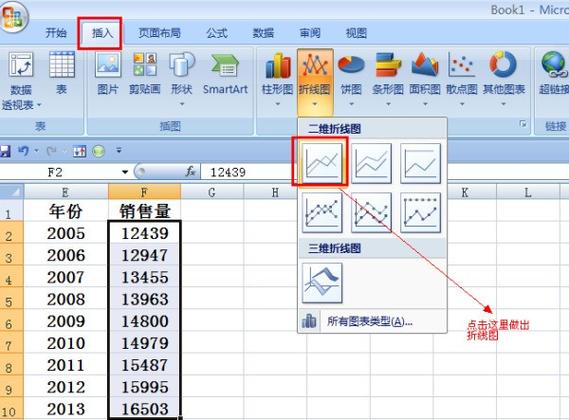The width and height of the screenshot is (569, 420).
Task: Click the green circle quick access icon
Action: (x=98, y=151)
